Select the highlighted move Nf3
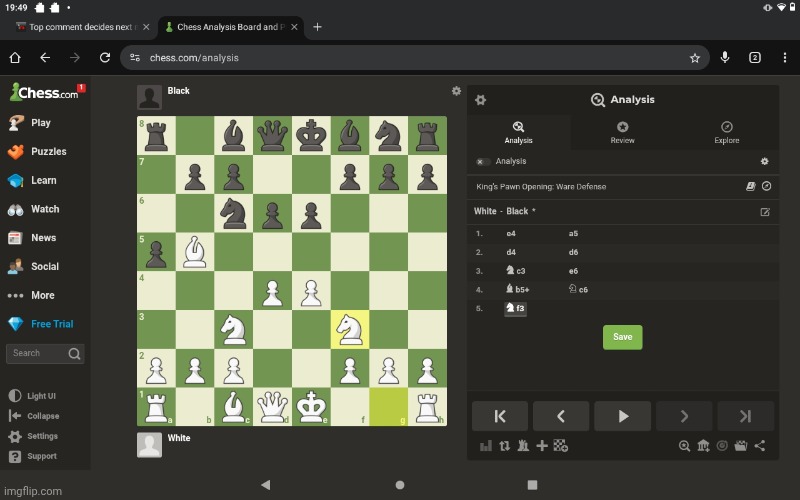800x500 pixels. [x=515, y=308]
